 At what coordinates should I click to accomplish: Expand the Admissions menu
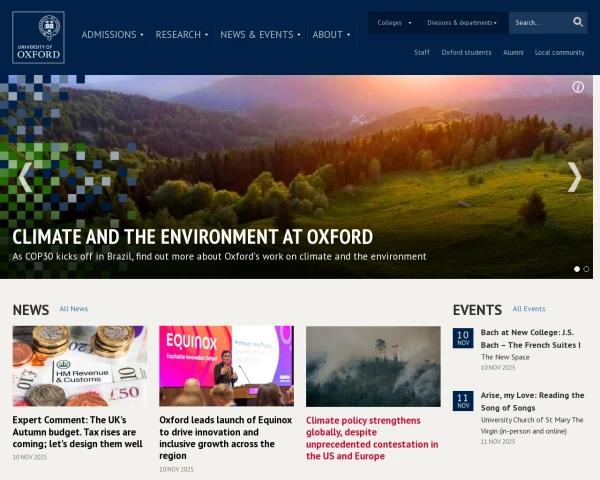(112, 34)
